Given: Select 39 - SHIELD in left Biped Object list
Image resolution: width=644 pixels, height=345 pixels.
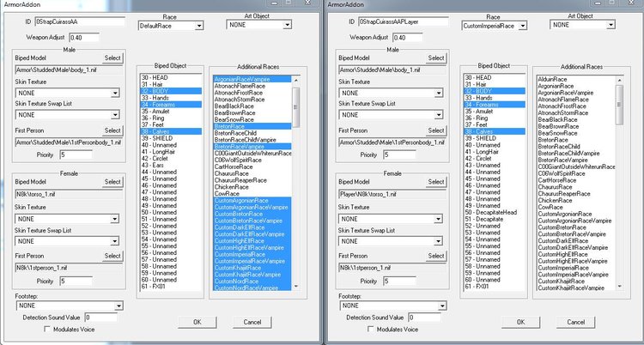Looking at the screenshot, I should tap(171, 138).
